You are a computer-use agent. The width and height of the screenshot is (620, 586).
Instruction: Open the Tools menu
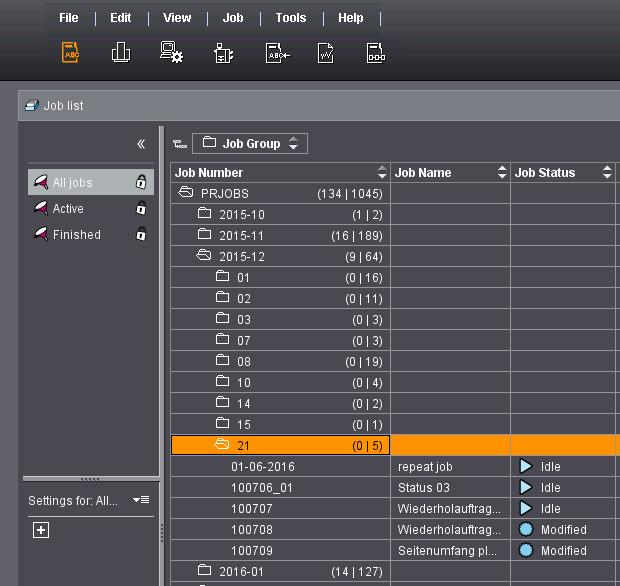(291, 18)
